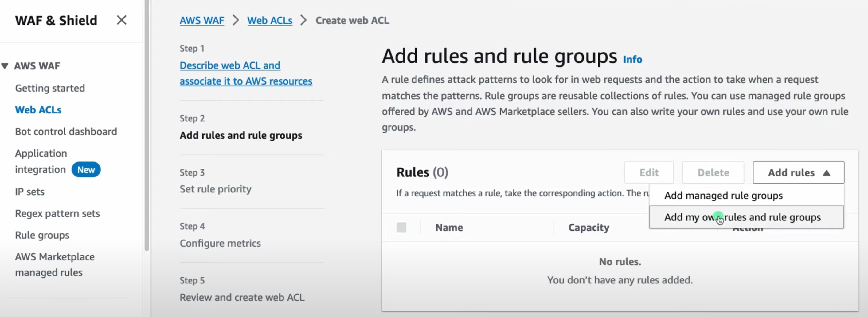
Task: Open Application integration page
Action: [x=41, y=161]
